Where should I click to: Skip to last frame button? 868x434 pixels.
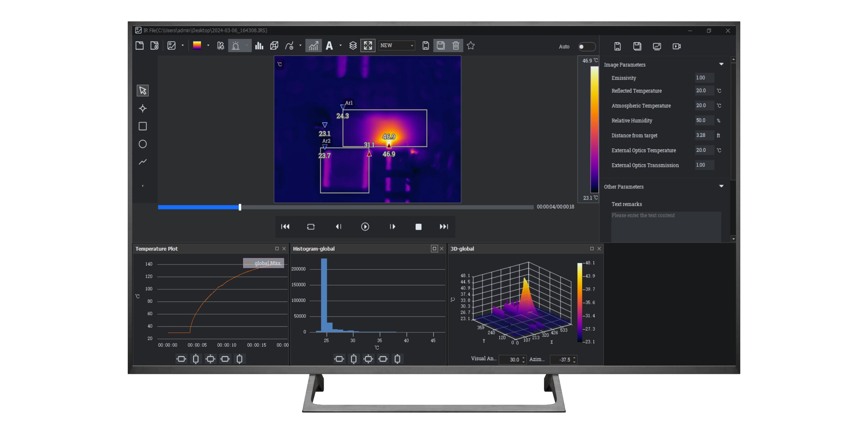pos(444,227)
